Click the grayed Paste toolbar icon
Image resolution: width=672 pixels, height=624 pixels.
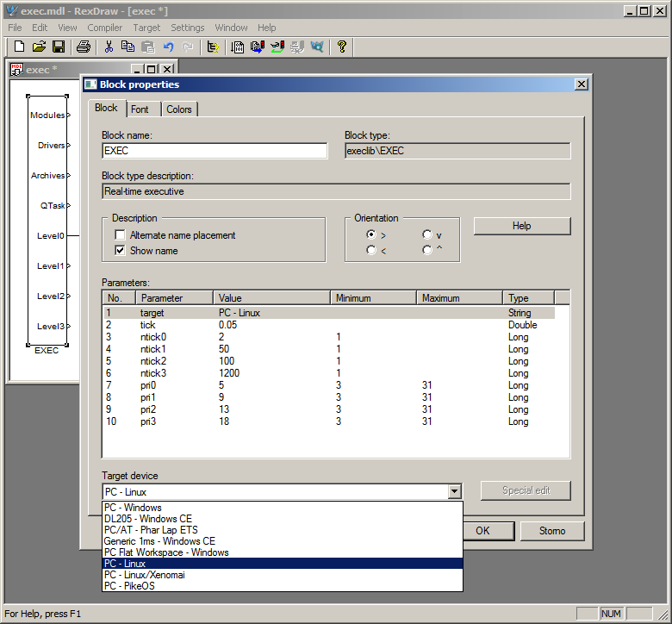(x=148, y=47)
